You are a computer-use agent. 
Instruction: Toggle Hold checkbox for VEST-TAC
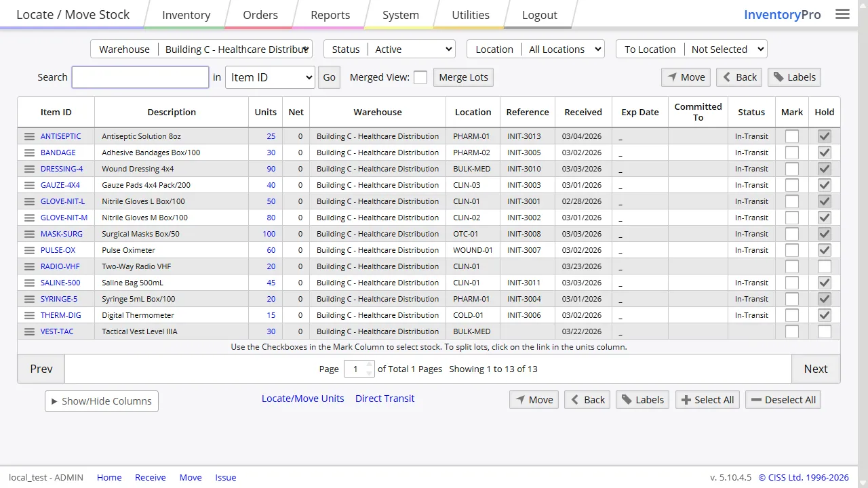click(x=825, y=331)
